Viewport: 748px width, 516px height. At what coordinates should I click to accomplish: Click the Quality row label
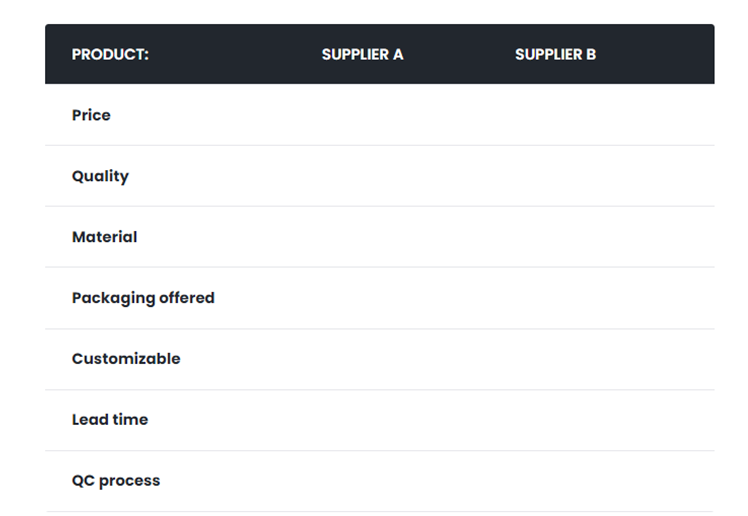[100, 176]
